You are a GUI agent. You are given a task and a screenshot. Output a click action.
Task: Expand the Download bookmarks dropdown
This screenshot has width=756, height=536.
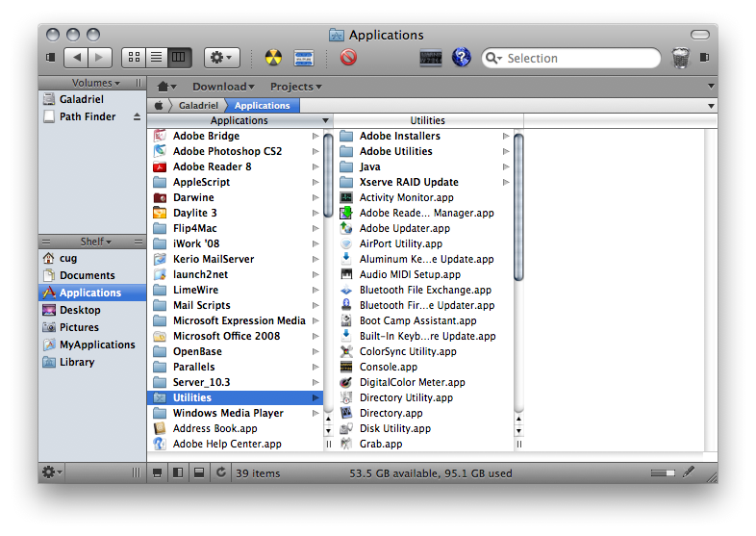click(223, 87)
